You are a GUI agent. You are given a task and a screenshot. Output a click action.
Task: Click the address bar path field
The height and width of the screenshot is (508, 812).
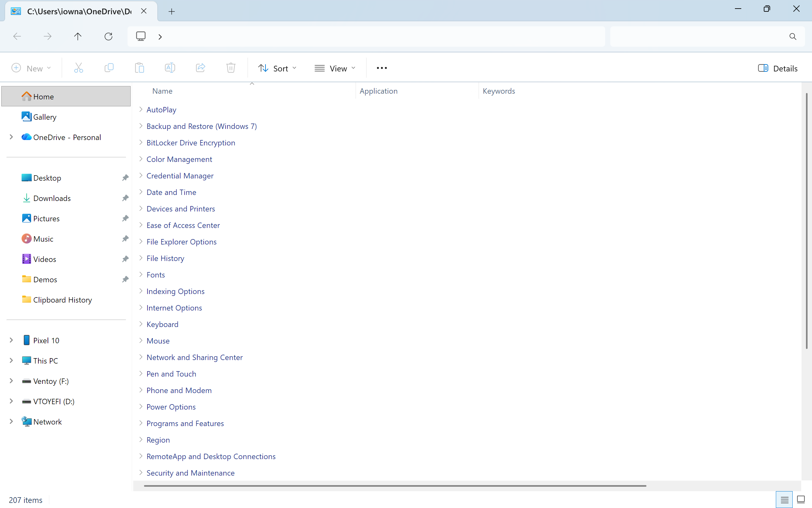(366, 36)
